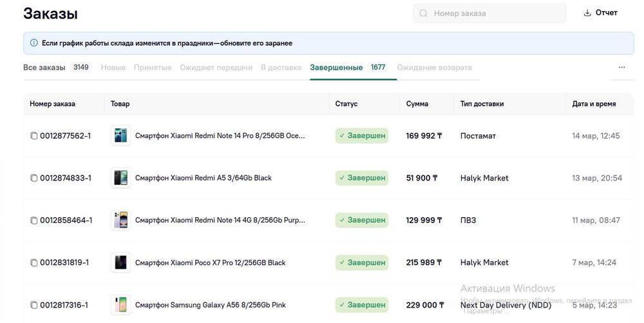Copy order number 0012831819-1 icon
Screen dimensions: 644x323
click(x=34, y=262)
